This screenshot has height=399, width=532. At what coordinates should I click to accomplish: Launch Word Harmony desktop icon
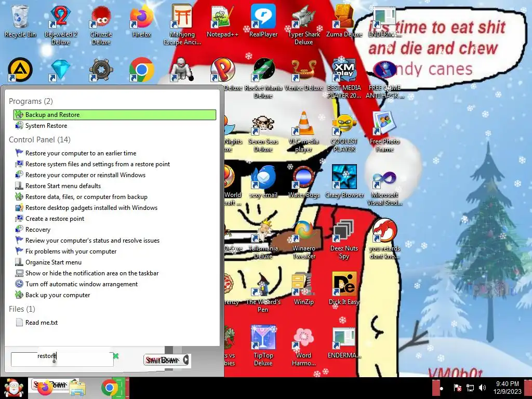click(303, 345)
